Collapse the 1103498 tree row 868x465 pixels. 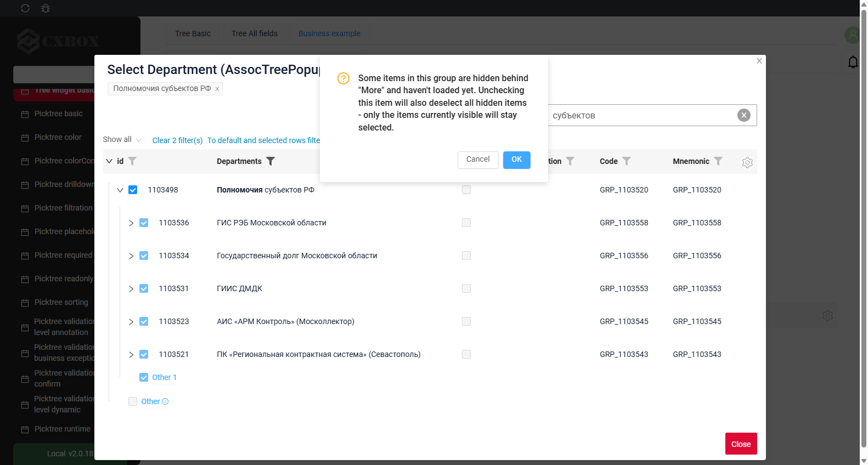pos(120,190)
